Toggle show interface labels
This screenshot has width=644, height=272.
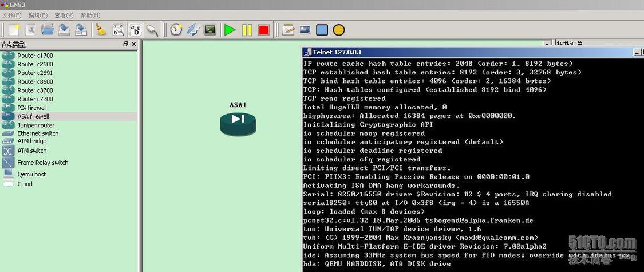[118, 30]
